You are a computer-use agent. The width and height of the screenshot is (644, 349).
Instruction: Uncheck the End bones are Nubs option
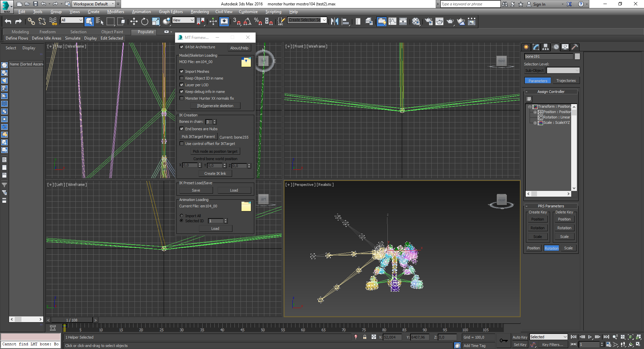point(181,129)
